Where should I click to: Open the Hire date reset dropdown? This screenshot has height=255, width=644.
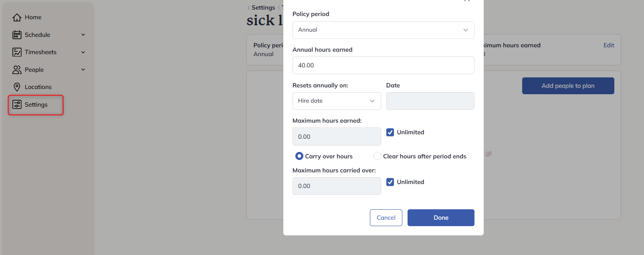pyautogui.click(x=337, y=101)
